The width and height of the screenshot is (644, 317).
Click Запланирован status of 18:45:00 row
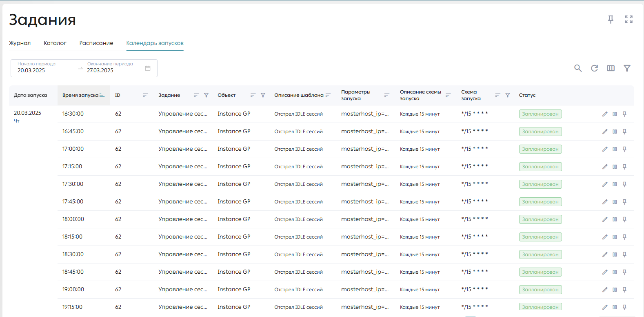(540, 272)
